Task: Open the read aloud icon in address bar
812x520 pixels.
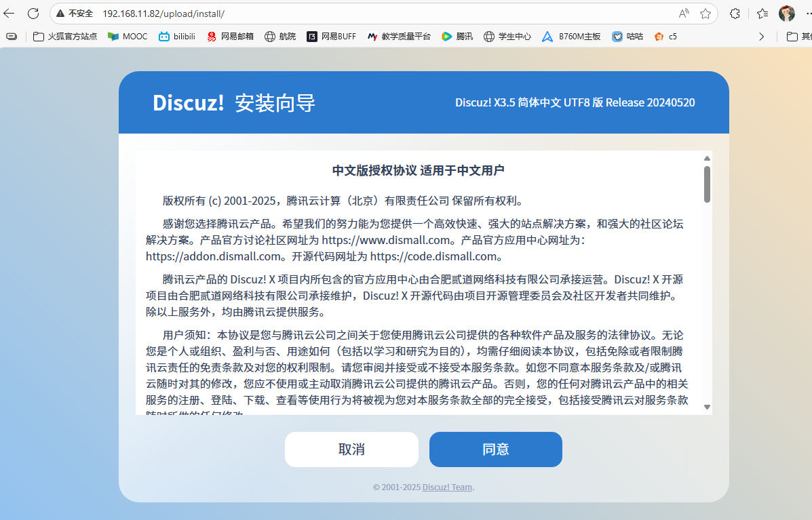Action: tap(684, 14)
